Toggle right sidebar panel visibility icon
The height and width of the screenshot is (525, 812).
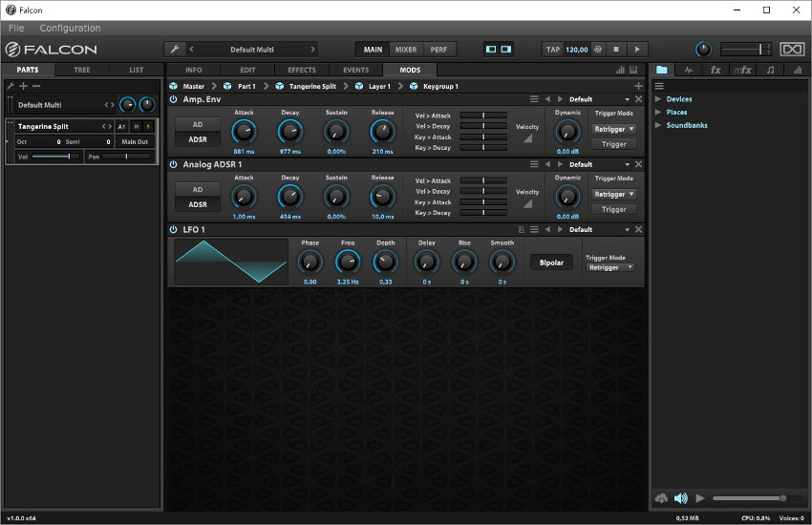pyautogui.click(x=506, y=50)
